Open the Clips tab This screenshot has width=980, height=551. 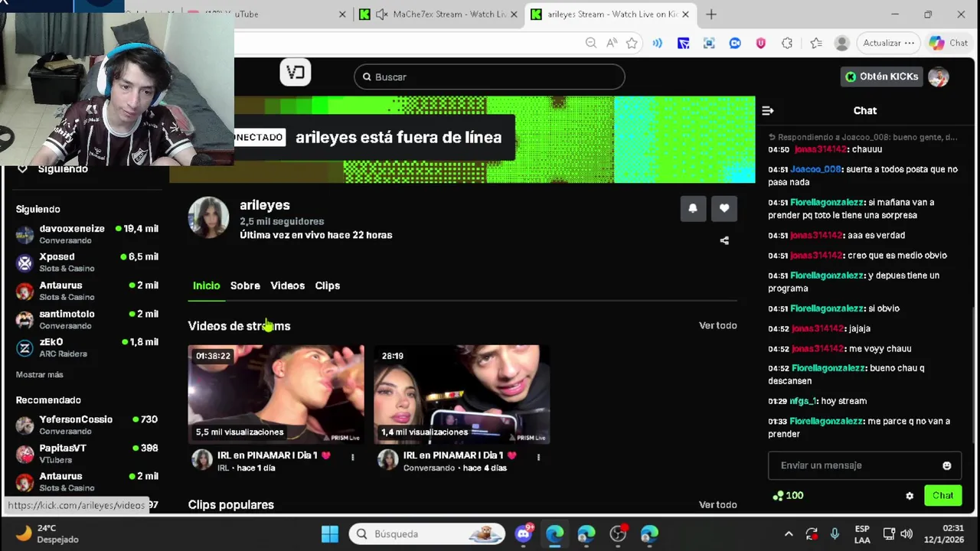click(327, 285)
